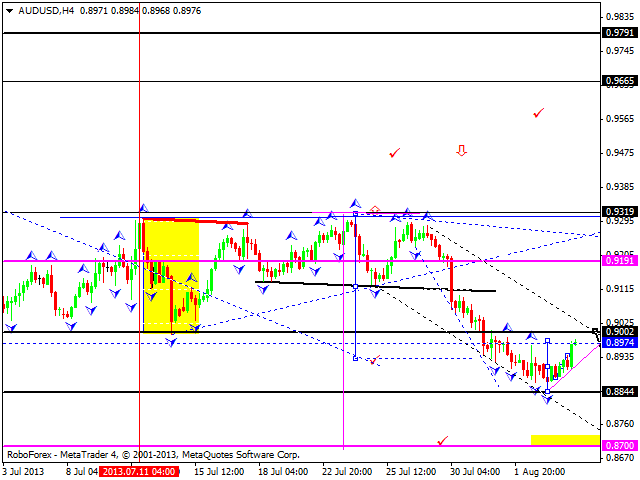640x480 pixels.
Task: Select the magenta 0.9191 price label
Action: coord(619,261)
